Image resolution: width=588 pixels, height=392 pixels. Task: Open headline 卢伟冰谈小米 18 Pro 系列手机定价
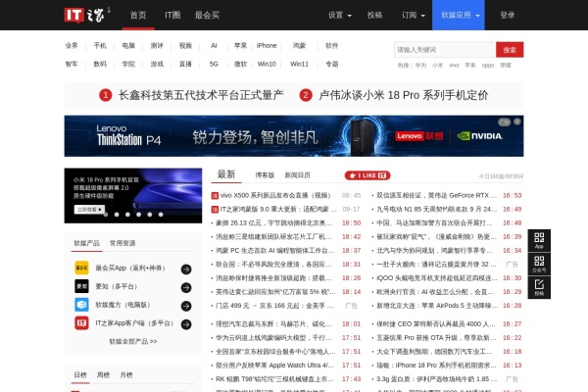point(404,95)
